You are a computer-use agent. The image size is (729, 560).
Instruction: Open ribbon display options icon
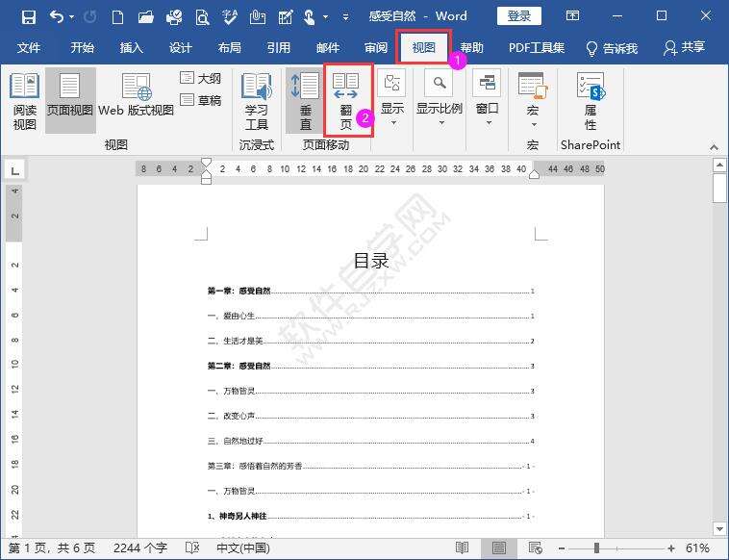[572, 15]
